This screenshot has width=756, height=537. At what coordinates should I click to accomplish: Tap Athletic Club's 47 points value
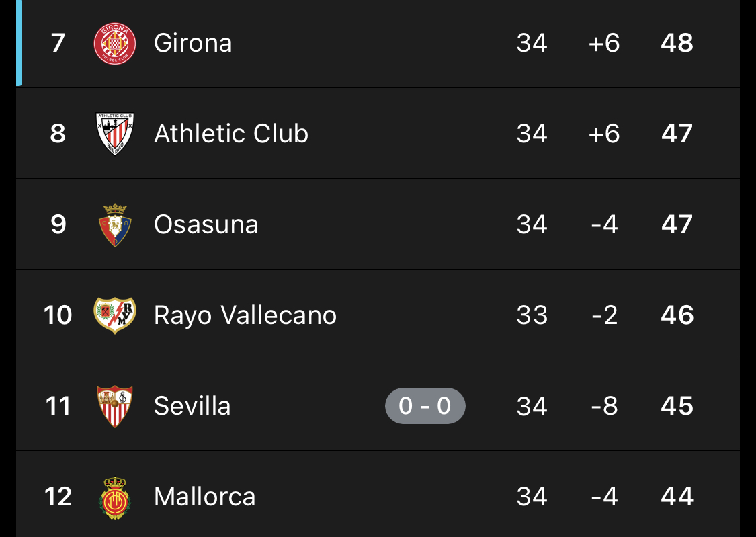click(677, 134)
